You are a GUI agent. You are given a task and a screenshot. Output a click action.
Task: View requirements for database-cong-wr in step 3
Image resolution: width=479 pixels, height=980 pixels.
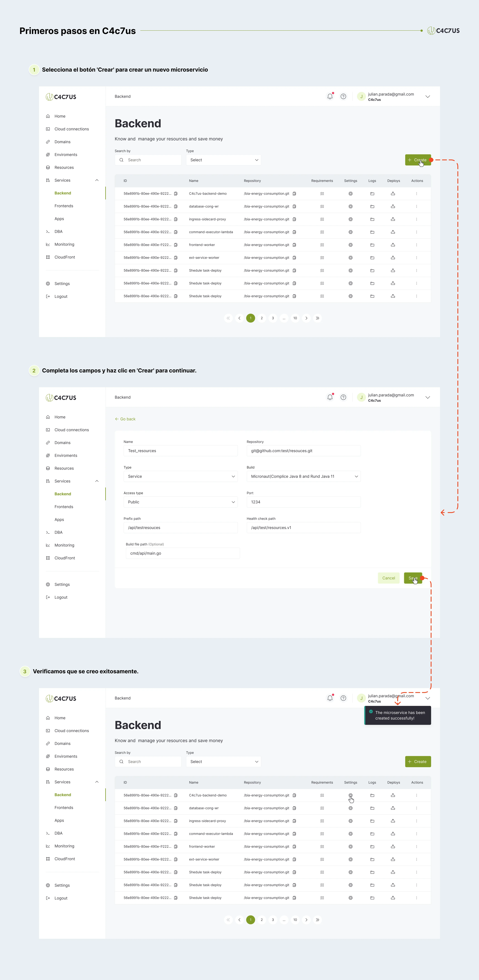click(322, 808)
